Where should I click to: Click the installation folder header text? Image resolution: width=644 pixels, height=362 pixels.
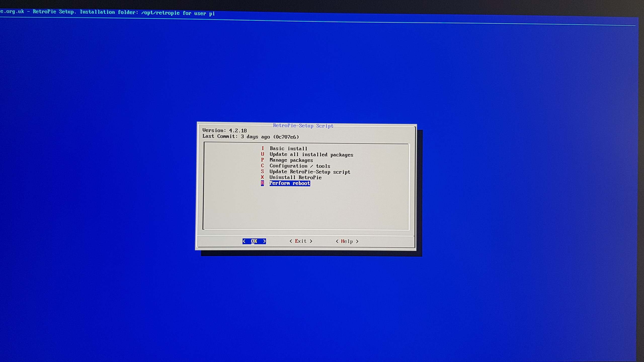point(107,12)
